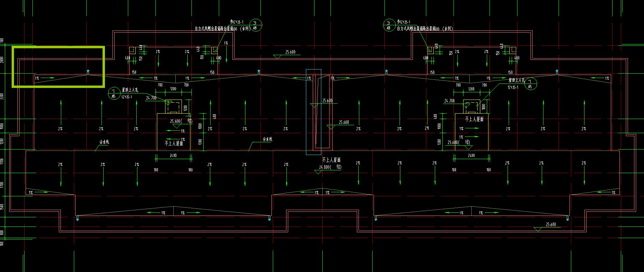Click the 3300 dimension in the margin

[x=2, y=96]
